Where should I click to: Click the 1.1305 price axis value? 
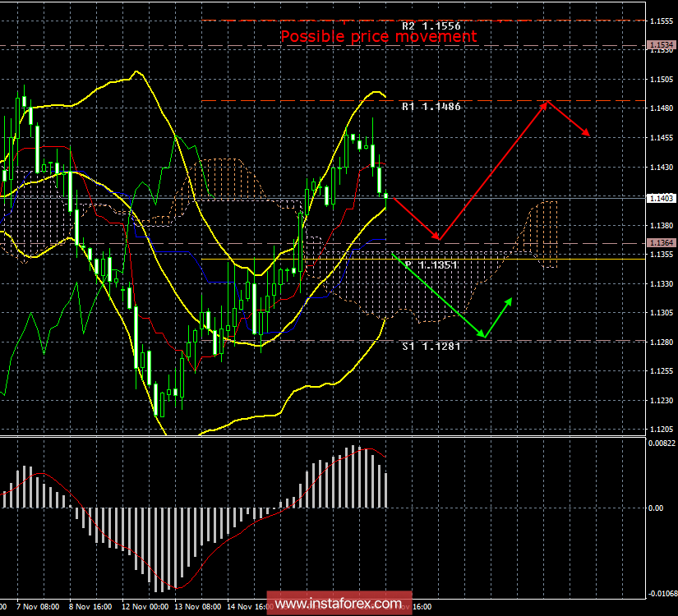point(662,313)
